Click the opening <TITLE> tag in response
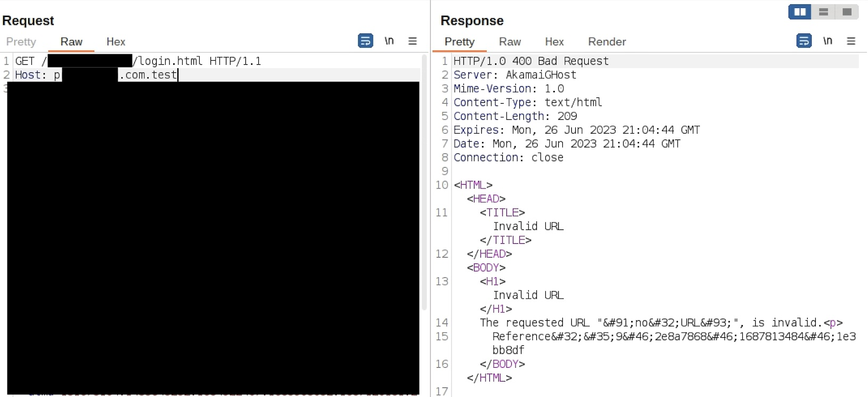The width and height of the screenshot is (868, 397). [502, 213]
